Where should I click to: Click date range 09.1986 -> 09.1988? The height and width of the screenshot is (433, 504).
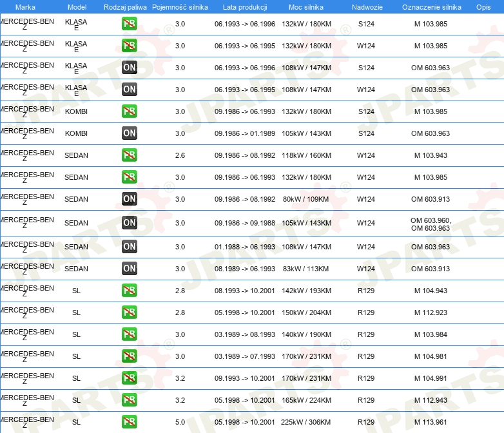point(245,223)
